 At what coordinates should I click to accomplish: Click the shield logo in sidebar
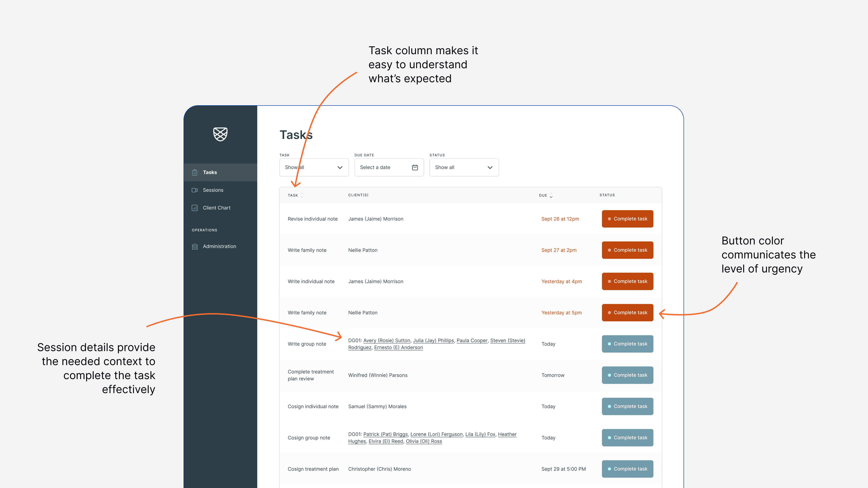220,134
